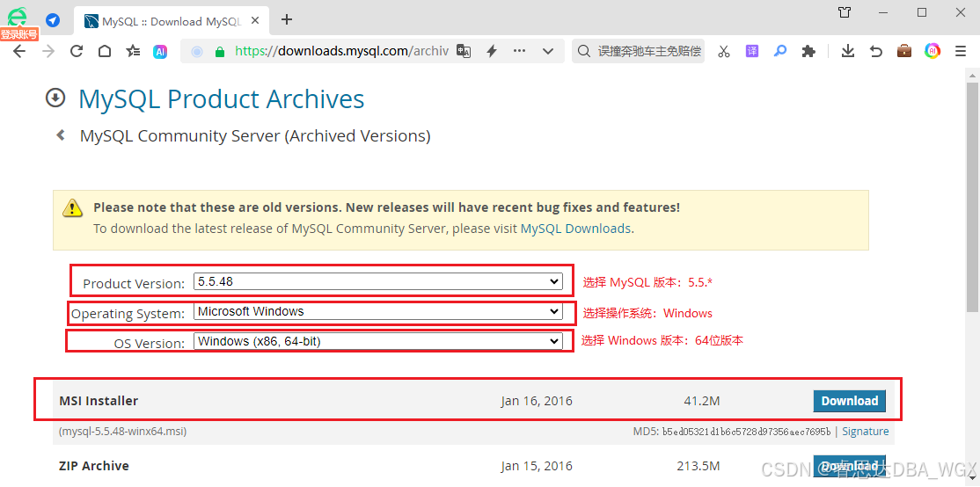The width and height of the screenshot is (980, 487).
Task: Click the Jan 16, 2016 date
Action: click(x=537, y=401)
